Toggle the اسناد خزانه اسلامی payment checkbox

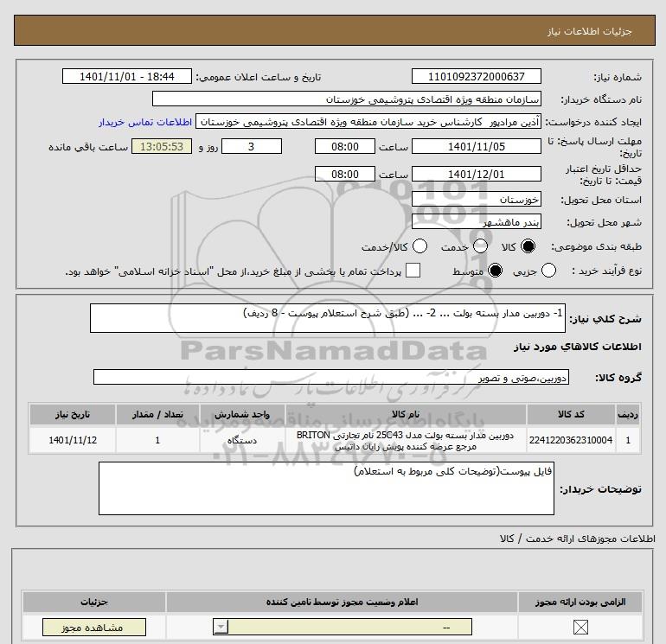click(413, 271)
